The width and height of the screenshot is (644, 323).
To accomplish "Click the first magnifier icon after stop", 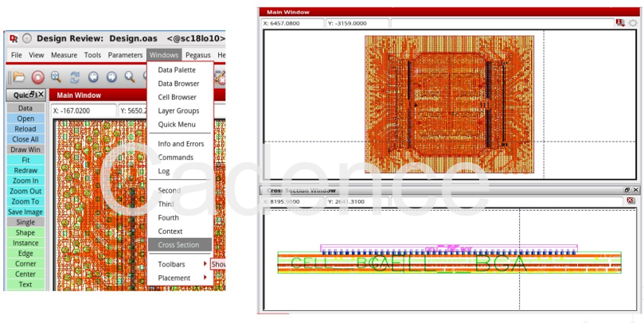I will (56, 77).
